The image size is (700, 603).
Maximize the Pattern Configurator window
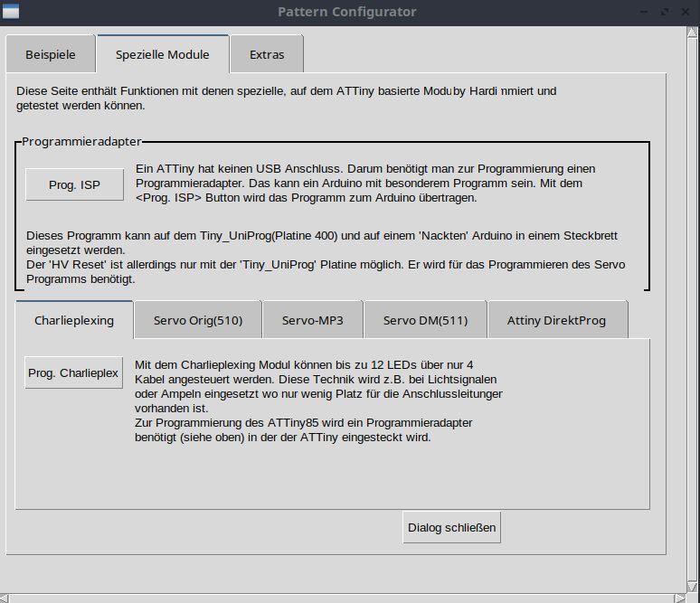pyautogui.click(x=667, y=12)
